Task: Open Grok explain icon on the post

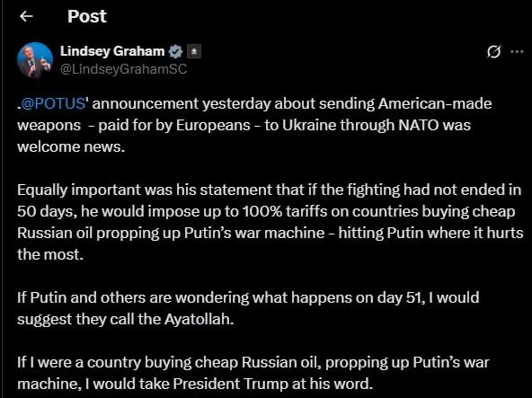Action: (x=493, y=51)
